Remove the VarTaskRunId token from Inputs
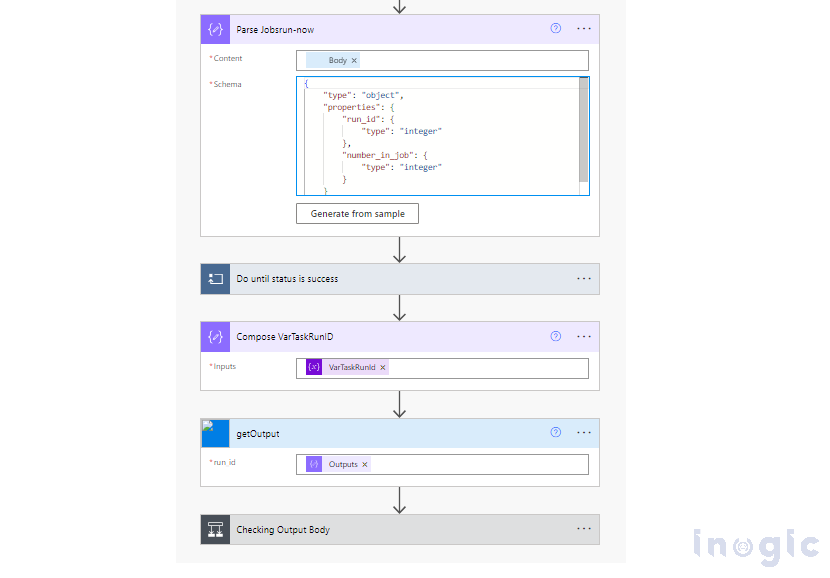This screenshot has width=830, height=578. (x=383, y=367)
